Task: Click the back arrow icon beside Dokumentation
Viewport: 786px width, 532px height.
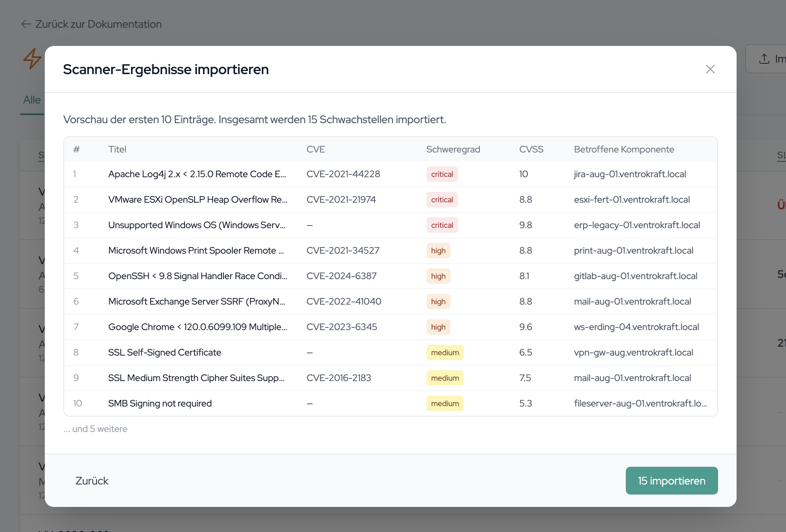Action: click(x=26, y=24)
